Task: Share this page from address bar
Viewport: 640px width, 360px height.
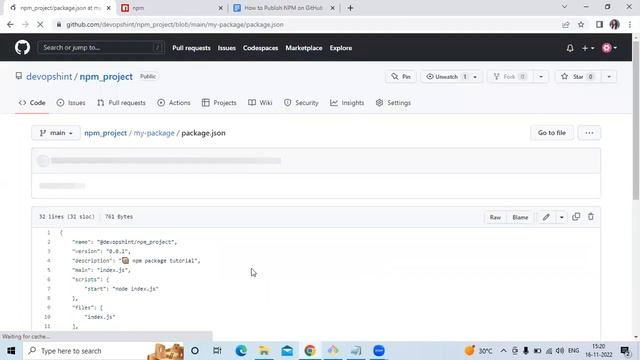Action: (565, 24)
